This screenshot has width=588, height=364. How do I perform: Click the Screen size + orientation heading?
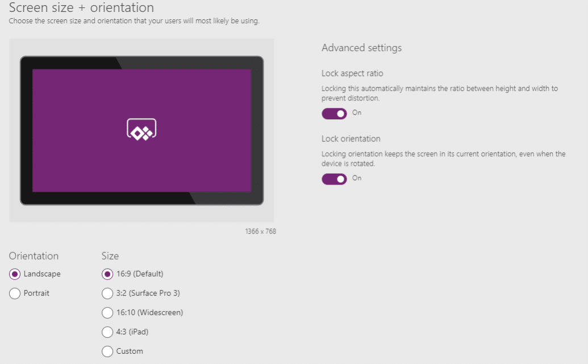click(81, 7)
